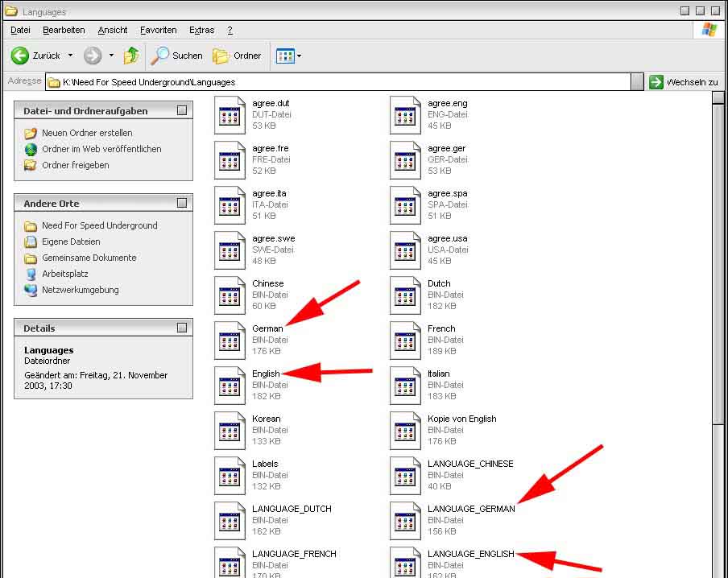Viewport: 728px width, 578px height.
Task: Go back with the Zurück button
Action: [x=35, y=56]
